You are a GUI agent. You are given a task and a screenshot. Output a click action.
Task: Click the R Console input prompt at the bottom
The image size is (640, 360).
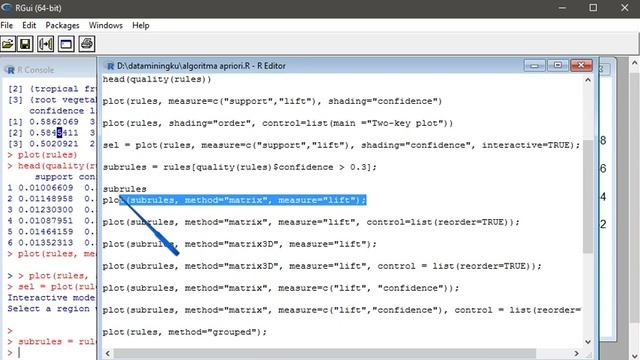(x=18, y=353)
